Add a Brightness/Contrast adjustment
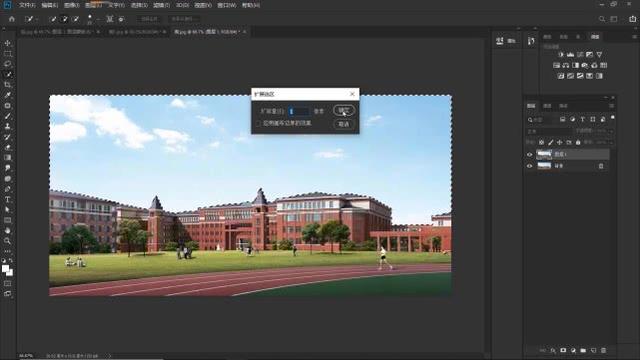 [560, 54]
